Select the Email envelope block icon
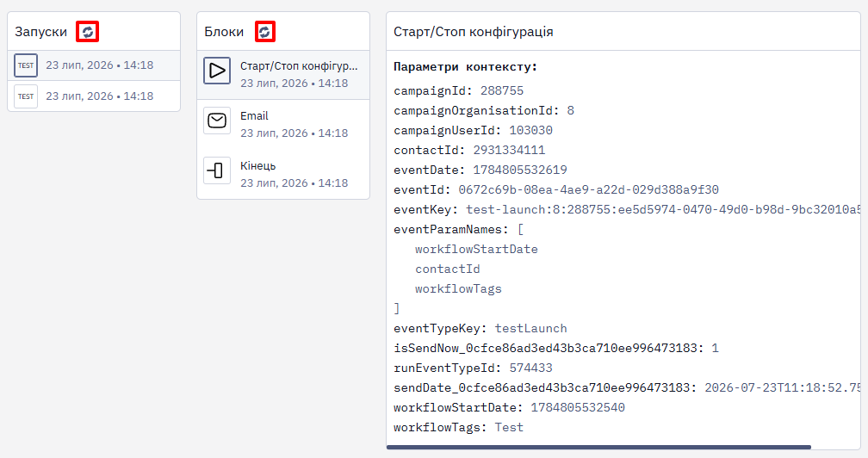Screen dimensions: 868x458 point(217,121)
